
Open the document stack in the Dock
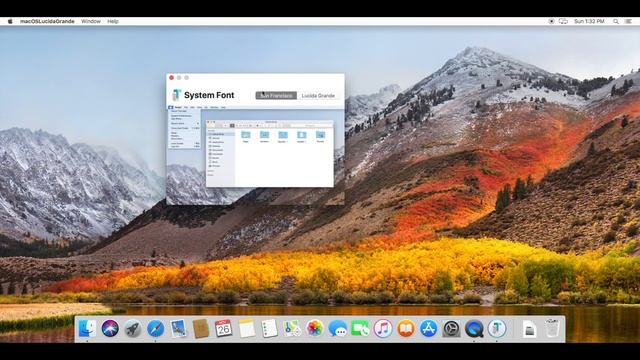tap(529, 328)
